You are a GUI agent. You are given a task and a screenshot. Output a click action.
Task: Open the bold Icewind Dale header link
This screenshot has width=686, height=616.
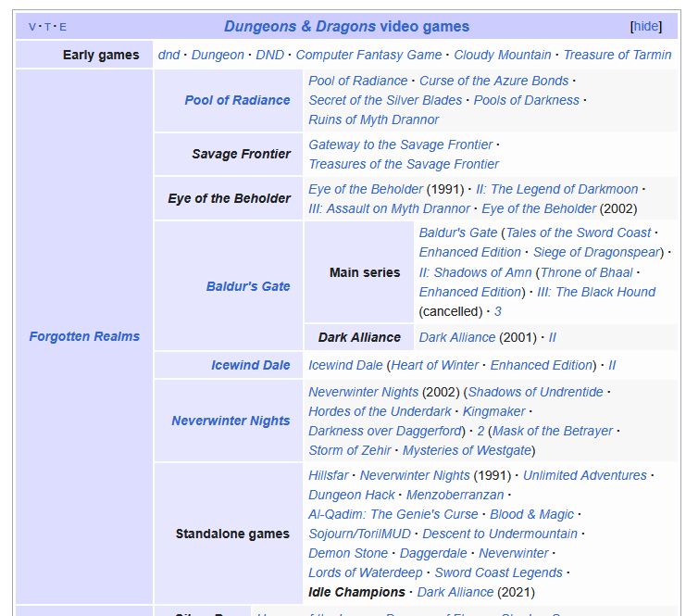pyautogui.click(x=251, y=365)
